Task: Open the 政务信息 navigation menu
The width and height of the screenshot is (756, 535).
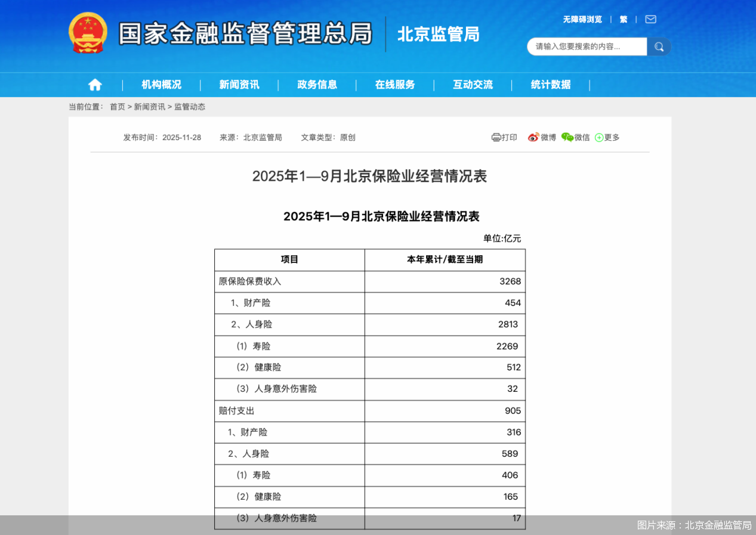Action: pos(316,85)
